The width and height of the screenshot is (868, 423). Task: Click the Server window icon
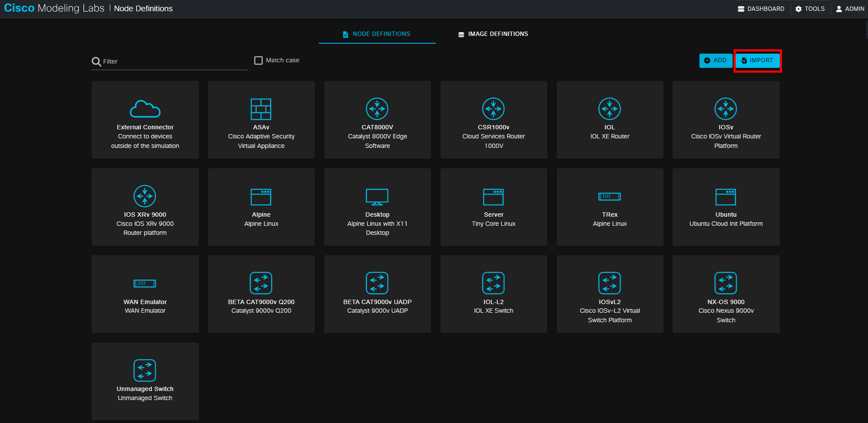[x=494, y=197]
